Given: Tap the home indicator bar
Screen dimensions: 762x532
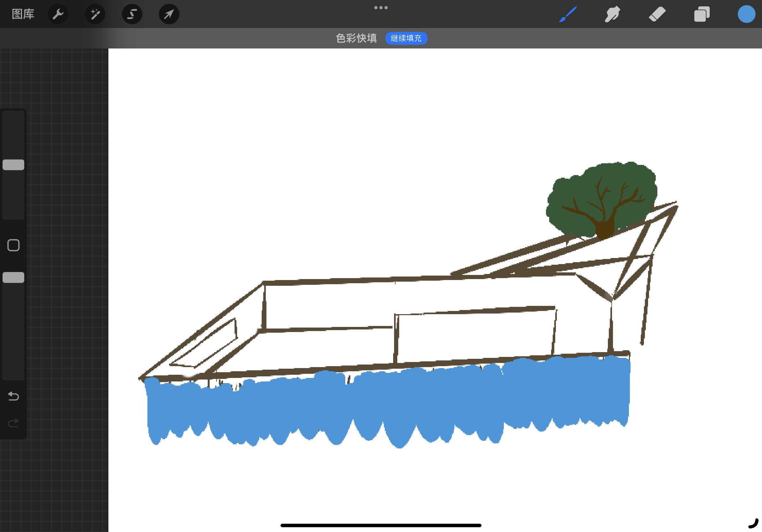Looking at the screenshot, I should tap(381, 525).
